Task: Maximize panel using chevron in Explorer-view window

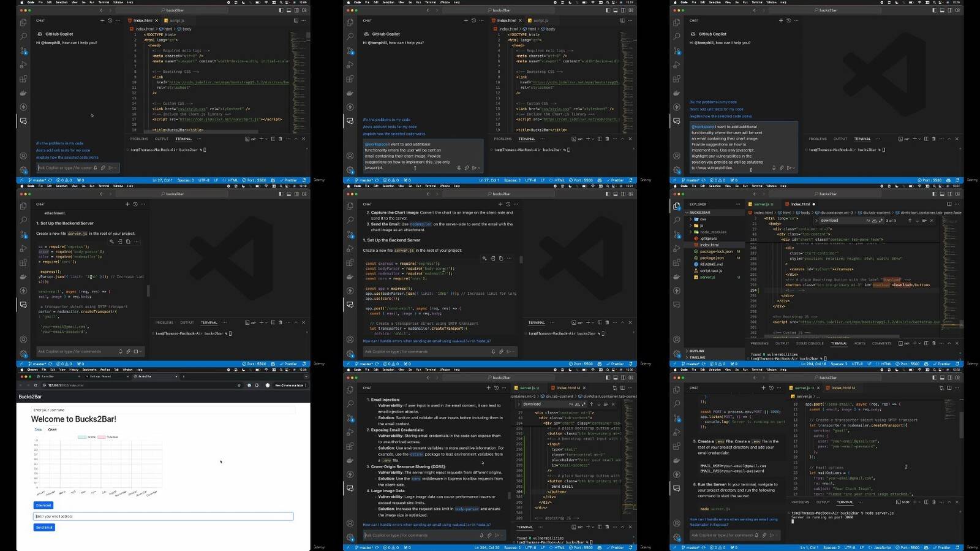Action: pyautogui.click(x=949, y=343)
